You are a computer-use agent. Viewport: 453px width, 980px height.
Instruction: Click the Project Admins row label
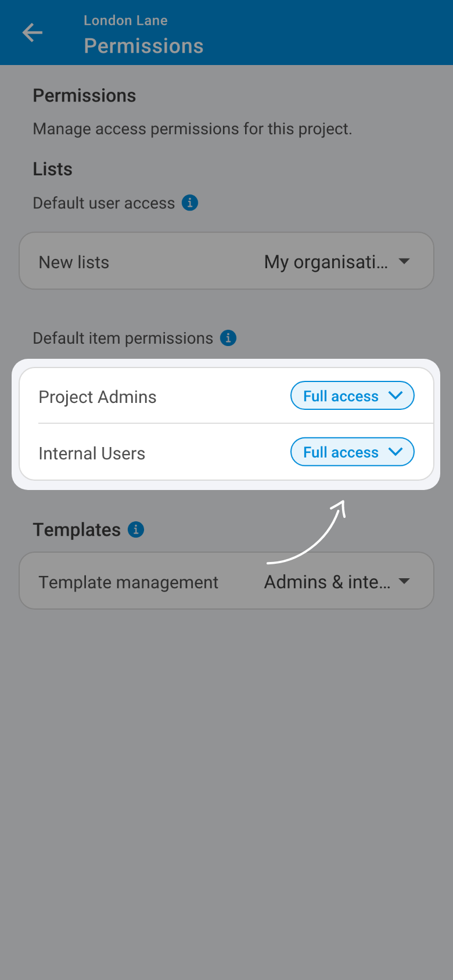click(98, 397)
